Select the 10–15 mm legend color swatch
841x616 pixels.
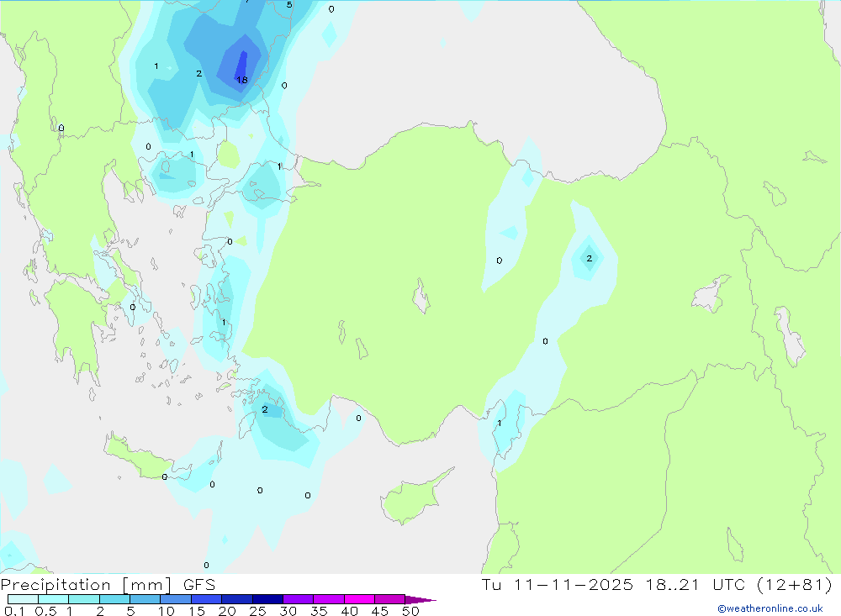click(x=176, y=599)
